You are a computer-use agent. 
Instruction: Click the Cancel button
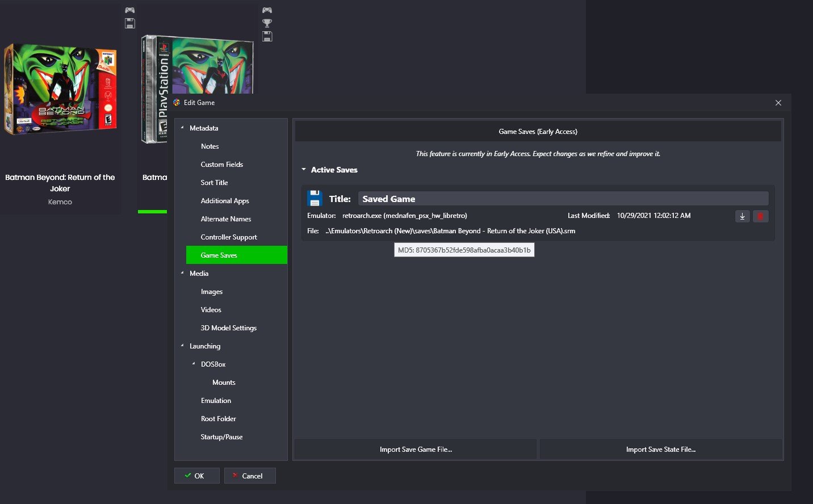(x=250, y=476)
